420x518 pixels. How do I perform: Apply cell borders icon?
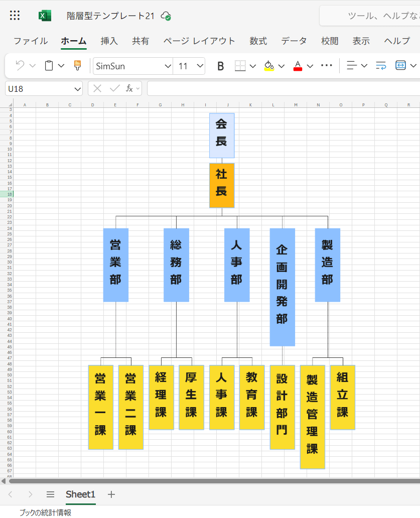240,66
